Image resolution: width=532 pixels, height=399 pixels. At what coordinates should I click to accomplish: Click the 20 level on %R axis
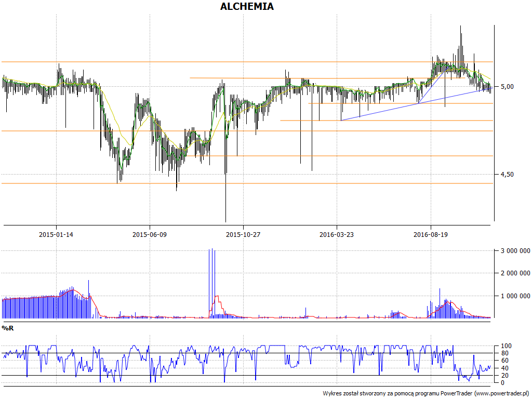(505, 375)
